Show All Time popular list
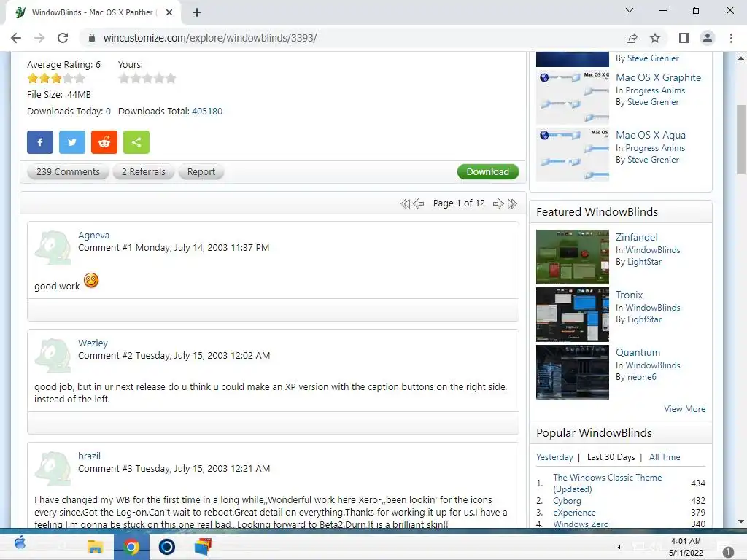Screen dimensions: 747x560 coord(665,457)
